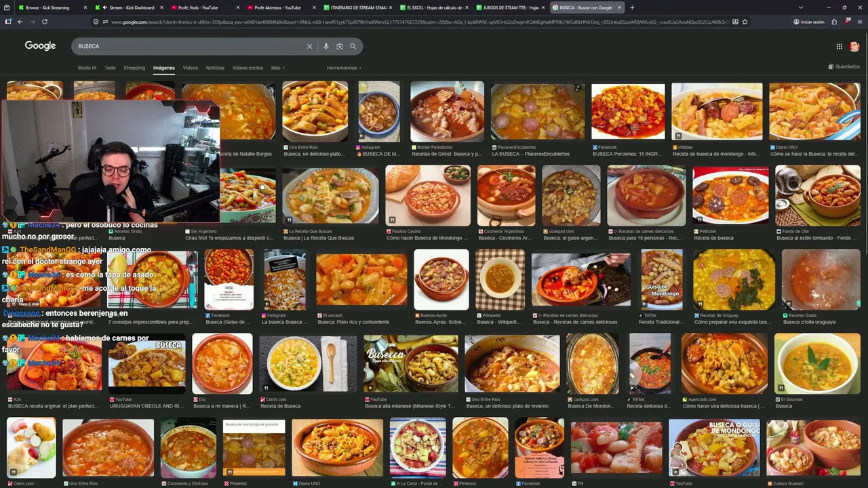868x488 pixels.
Task: Switch to Profe Akimbox - YouTube tab
Action: coord(279,7)
